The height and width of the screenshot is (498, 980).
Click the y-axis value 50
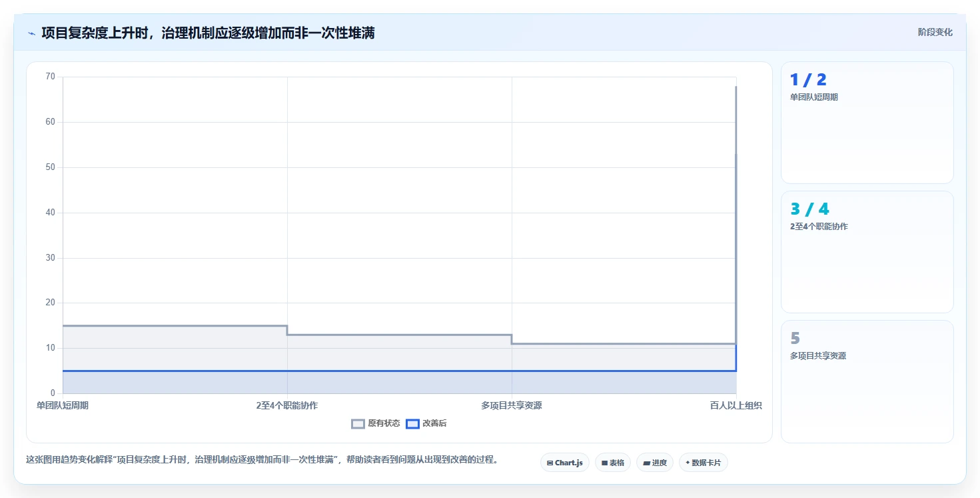tap(51, 167)
